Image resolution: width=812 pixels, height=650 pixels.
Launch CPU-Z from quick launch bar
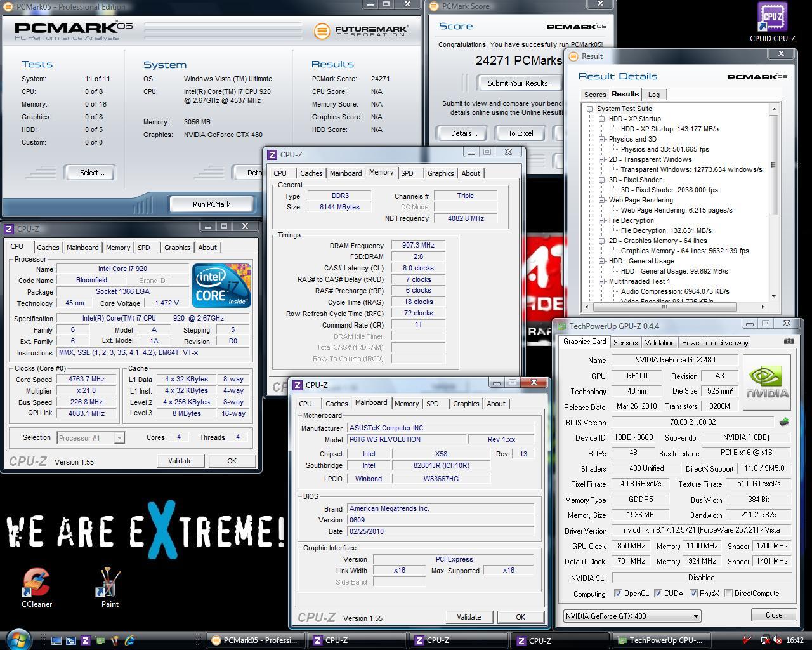coord(86,640)
